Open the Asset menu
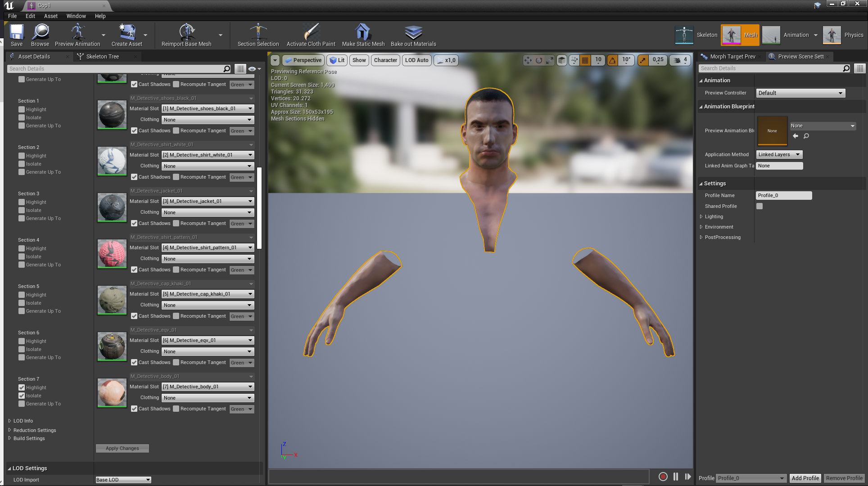This screenshot has width=868, height=486. (51, 16)
